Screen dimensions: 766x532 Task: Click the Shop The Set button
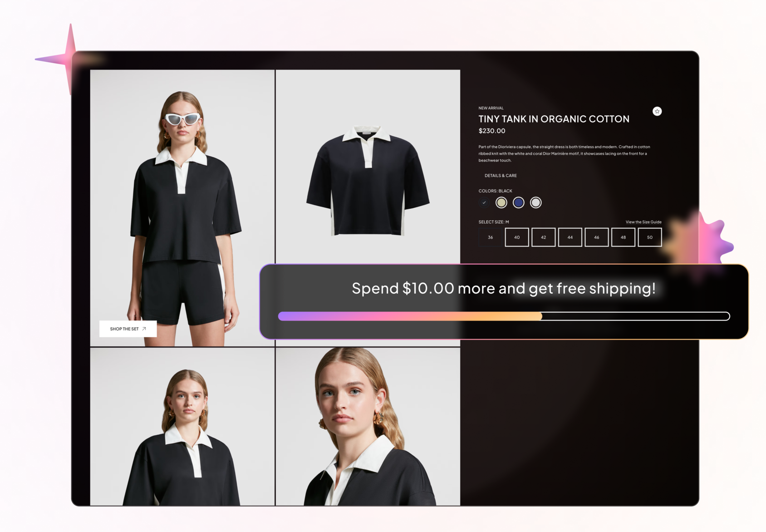click(124, 329)
